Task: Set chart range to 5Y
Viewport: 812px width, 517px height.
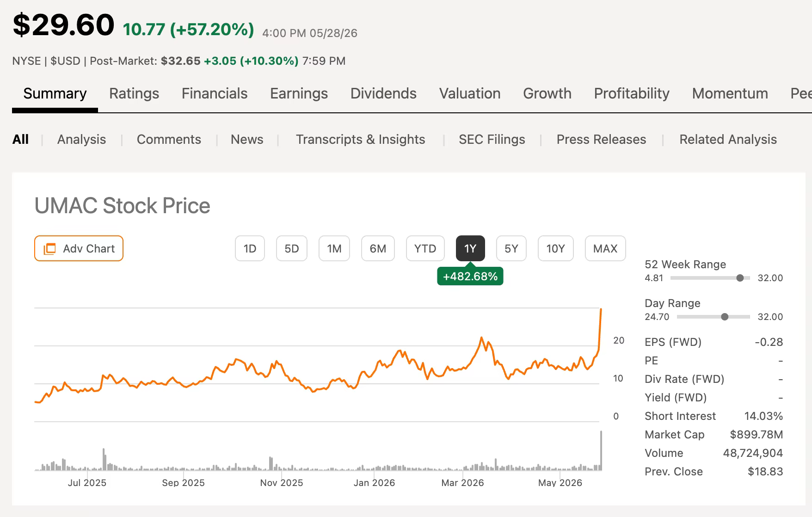Action: coord(511,248)
